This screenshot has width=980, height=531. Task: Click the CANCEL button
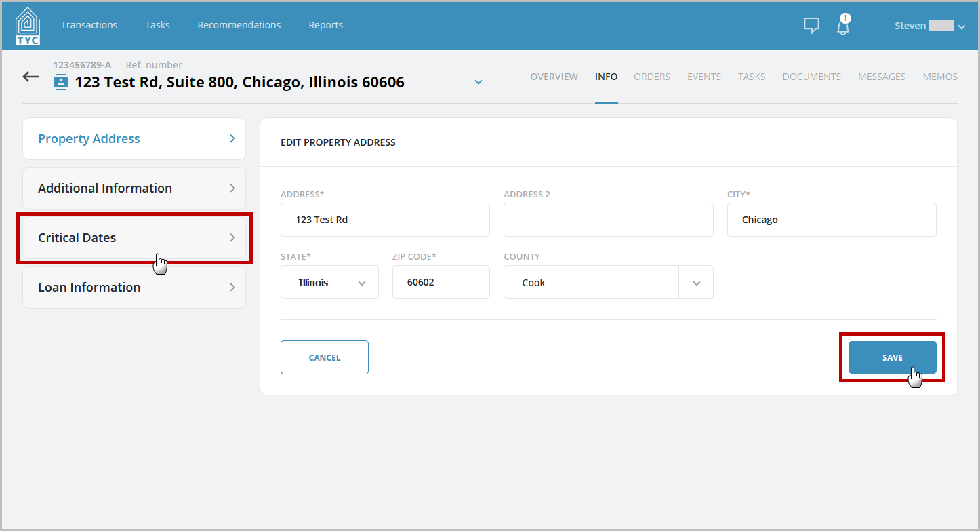point(324,357)
